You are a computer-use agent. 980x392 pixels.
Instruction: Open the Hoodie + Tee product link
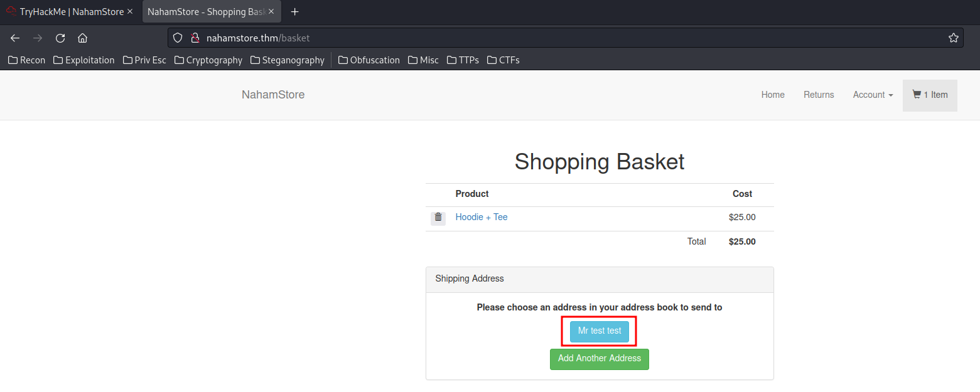click(482, 217)
